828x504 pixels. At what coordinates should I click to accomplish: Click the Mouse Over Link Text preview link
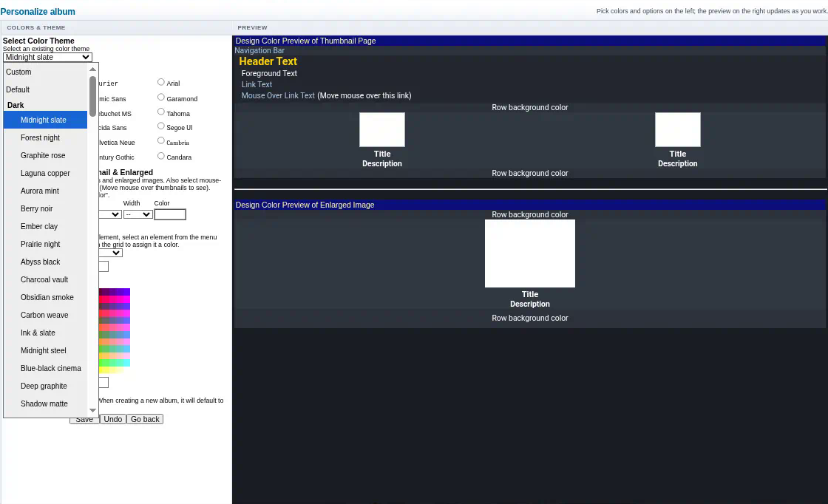[x=278, y=95]
